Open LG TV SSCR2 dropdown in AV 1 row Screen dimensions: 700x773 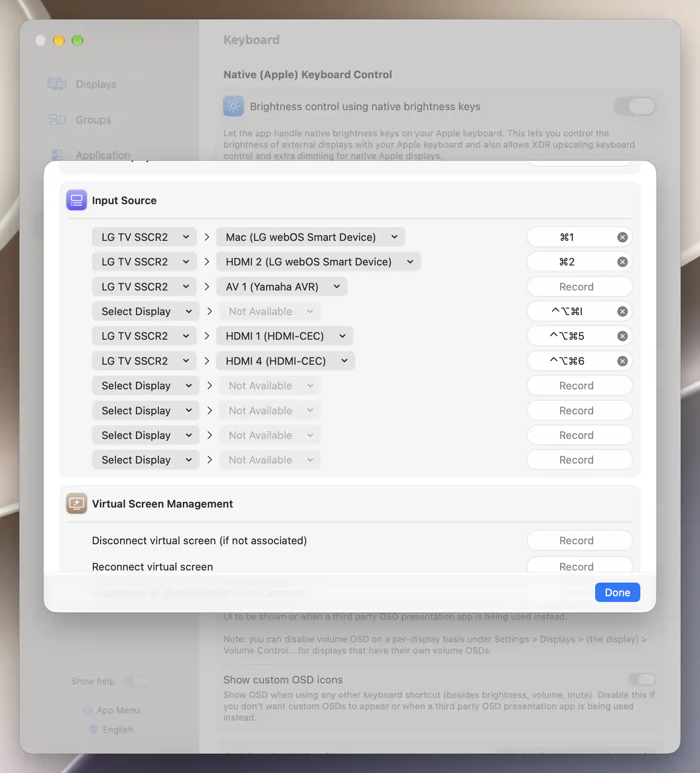pyautogui.click(x=144, y=287)
